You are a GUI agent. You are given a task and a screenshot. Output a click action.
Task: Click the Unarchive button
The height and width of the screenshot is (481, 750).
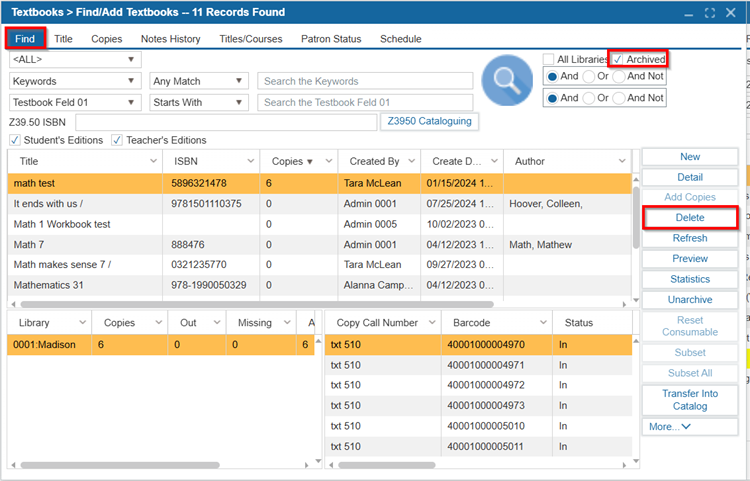coord(690,300)
